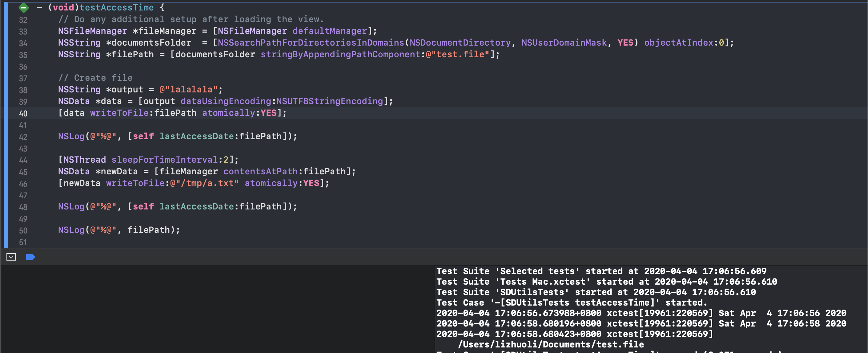Viewport: 868px width, 353px height.
Task: Hide the debug area with triangle button
Action: [x=11, y=257]
